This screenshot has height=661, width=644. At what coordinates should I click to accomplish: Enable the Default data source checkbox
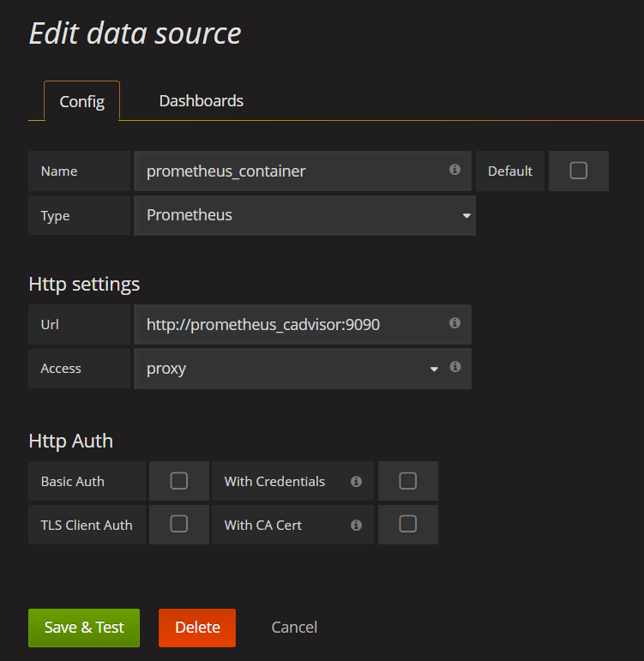pos(578,171)
